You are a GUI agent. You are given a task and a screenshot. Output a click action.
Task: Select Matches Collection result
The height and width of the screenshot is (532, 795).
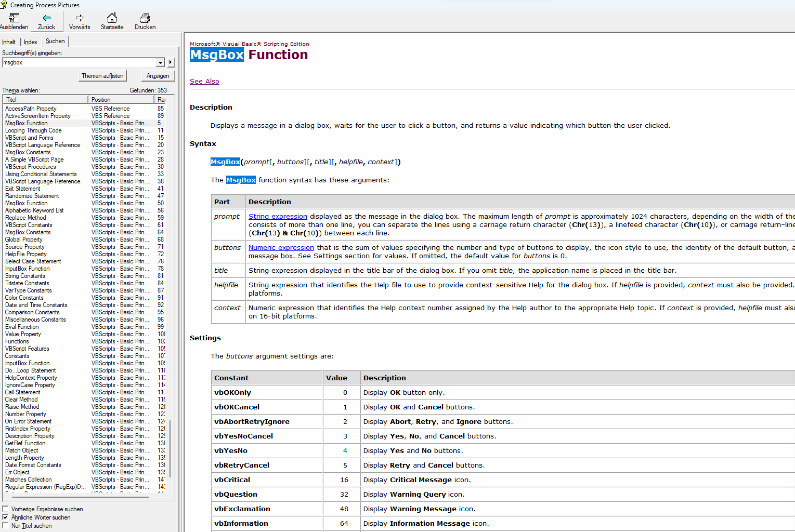(28, 480)
